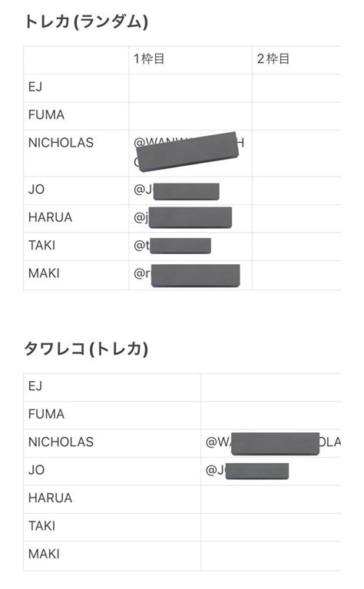Click the empty 2枠目 cell for JO

tap(296, 190)
